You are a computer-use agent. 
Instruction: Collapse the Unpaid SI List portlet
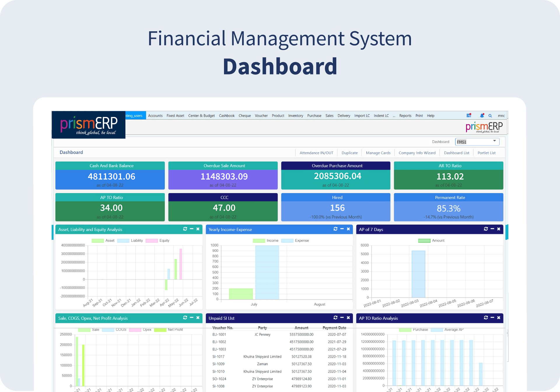pyautogui.click(x=342, y=318)
